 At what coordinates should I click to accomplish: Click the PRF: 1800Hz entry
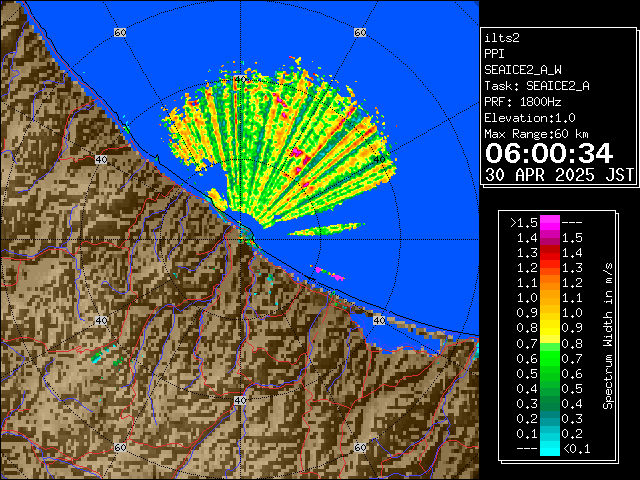pos(523,102)
